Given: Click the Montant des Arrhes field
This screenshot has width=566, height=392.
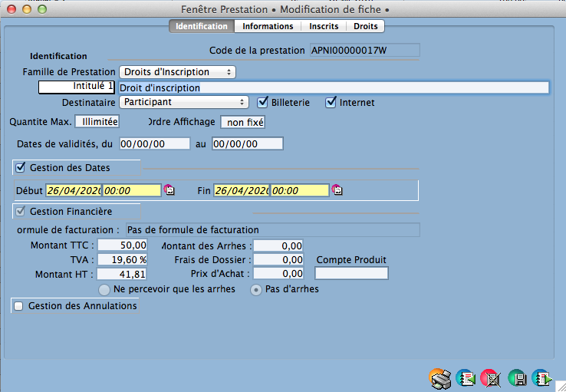Looking at the screenshot, I should pos(278,245).
